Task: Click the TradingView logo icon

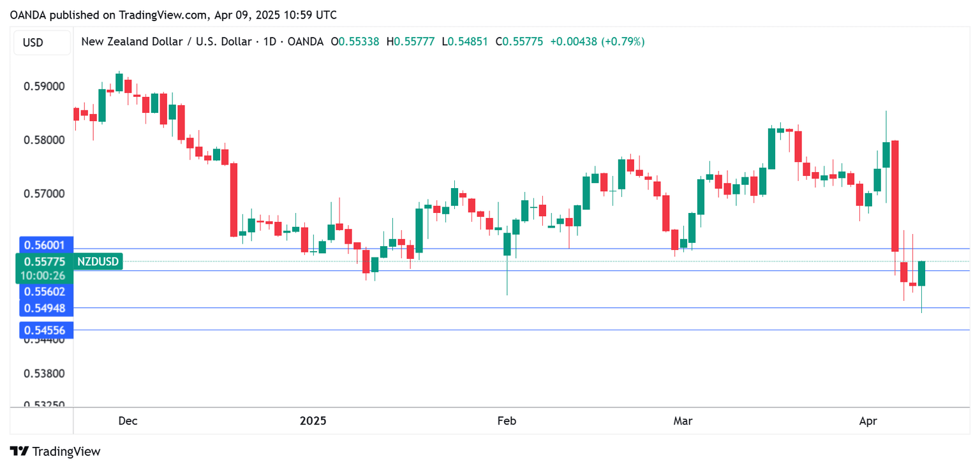Action: coord(20,451)
